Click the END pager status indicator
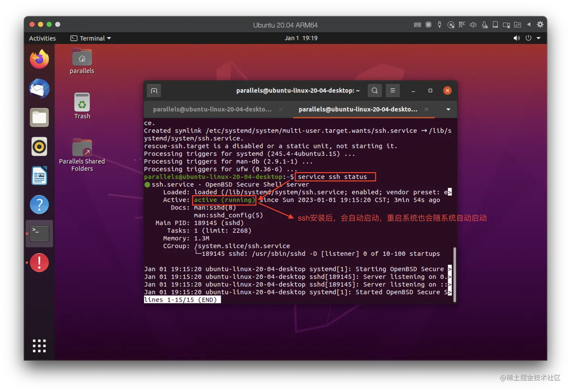 coord(182,299)
